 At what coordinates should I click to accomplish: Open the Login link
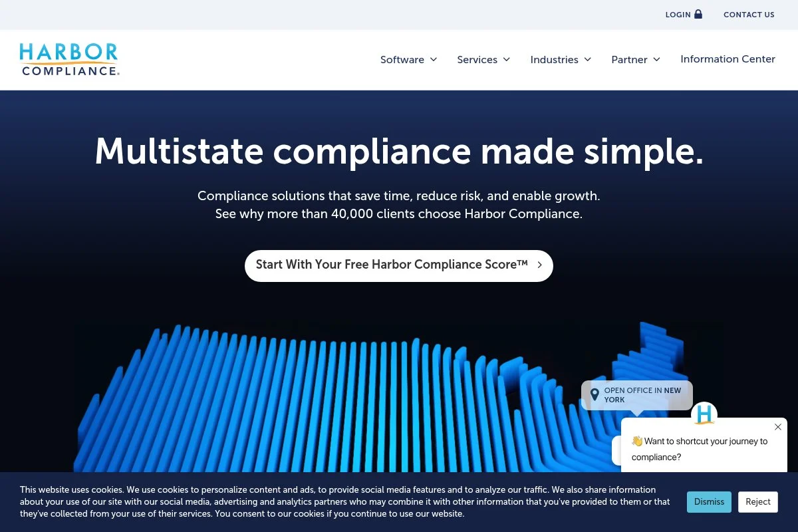click(684, 15)
